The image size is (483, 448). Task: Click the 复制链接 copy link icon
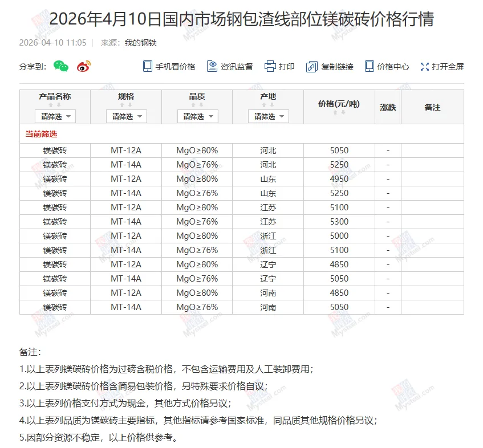point(312,66)
